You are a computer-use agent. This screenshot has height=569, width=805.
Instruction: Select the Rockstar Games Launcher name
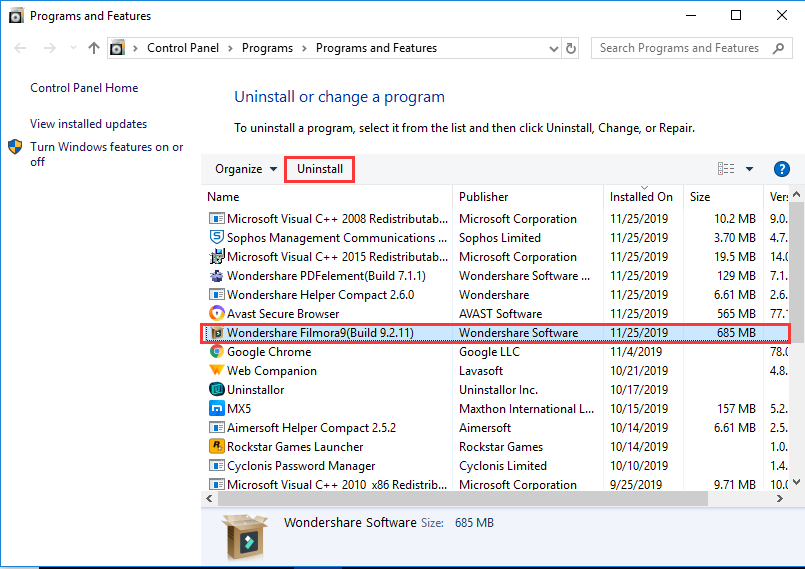pyautogui.click(x=295, y=447)
